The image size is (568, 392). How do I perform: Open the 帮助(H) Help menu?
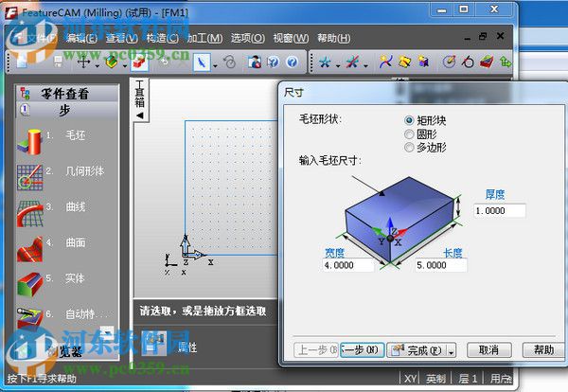[x=333, y=38]
